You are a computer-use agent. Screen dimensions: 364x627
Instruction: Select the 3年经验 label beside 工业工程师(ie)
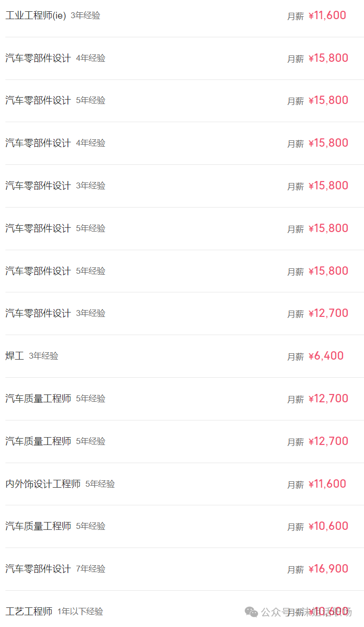click(85, 16)
